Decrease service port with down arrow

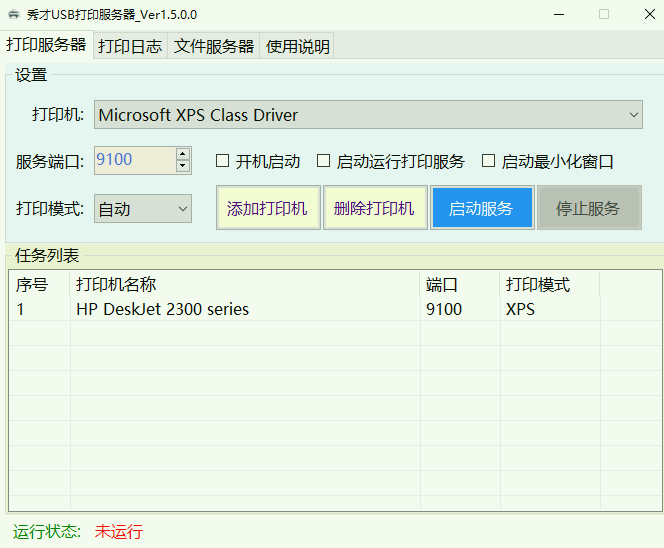click(x=183, y=166)
